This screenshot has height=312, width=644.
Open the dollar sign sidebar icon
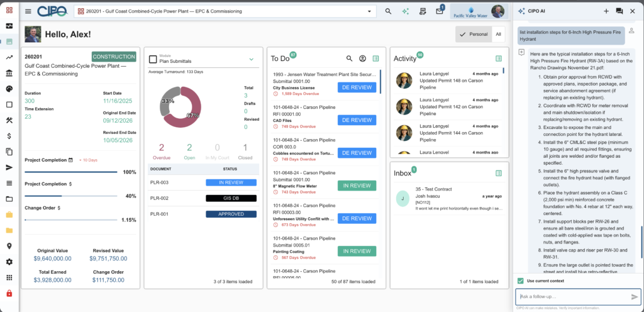coord(9,136)
